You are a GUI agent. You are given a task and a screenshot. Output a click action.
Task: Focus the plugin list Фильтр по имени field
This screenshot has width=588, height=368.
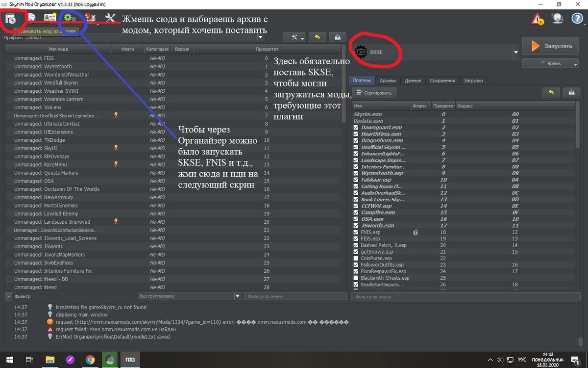click(466, 296)
